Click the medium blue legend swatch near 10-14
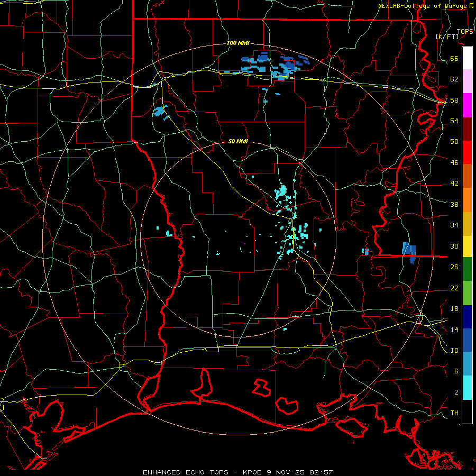Screen dimensions: 476x476 click(x=467, y=340)
